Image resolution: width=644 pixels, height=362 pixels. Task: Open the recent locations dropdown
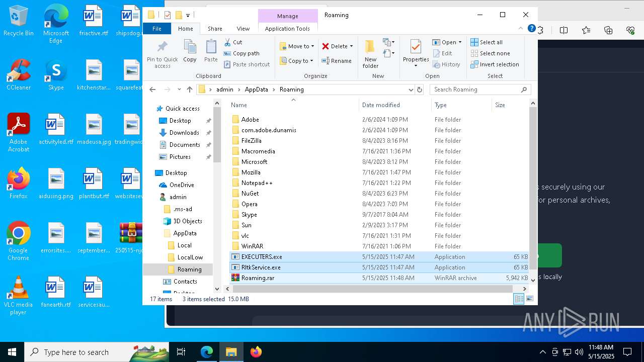(179, 89)
